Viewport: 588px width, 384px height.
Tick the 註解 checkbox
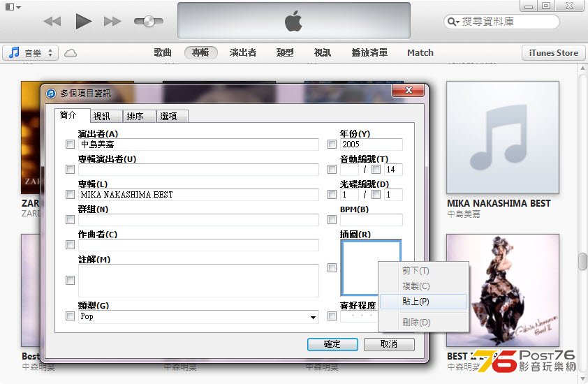pos(70,281)
